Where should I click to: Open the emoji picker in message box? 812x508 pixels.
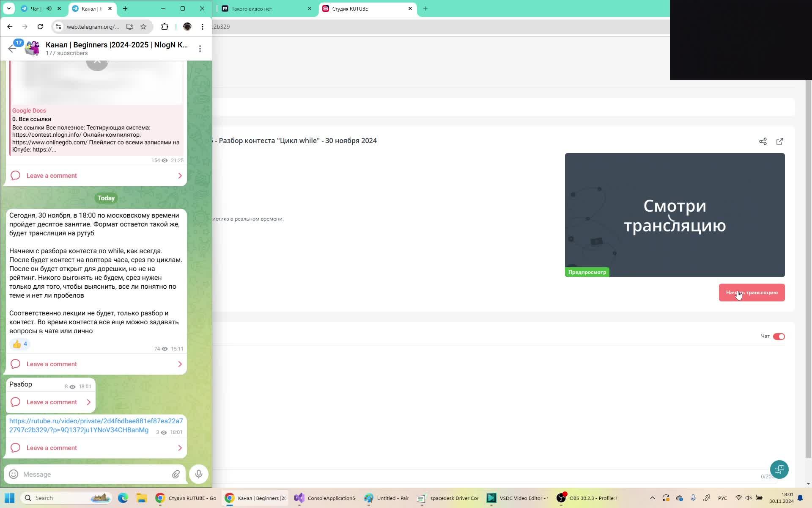[x=14, y=474]
